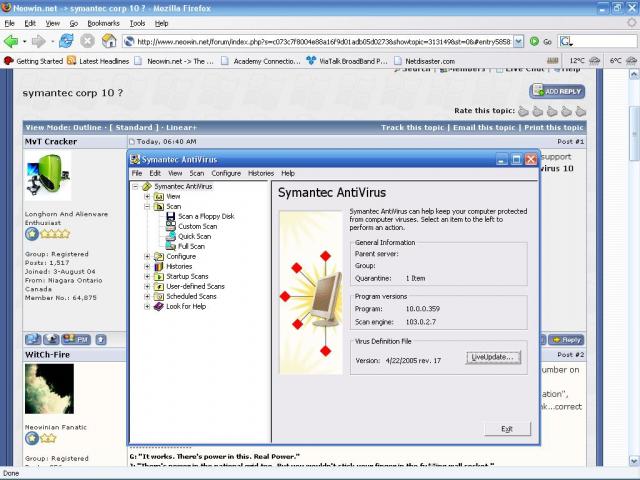Click the Custom Scan icon

[171, 227]
